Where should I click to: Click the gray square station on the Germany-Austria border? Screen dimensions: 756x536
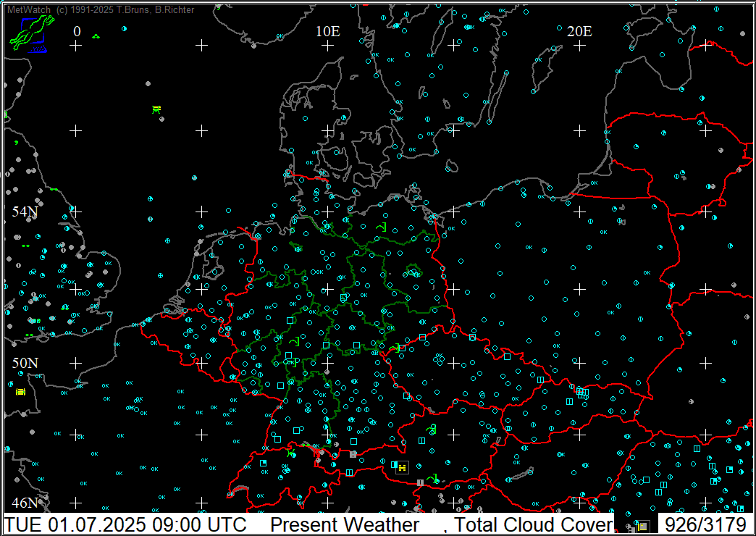click(x=353, y=454)
